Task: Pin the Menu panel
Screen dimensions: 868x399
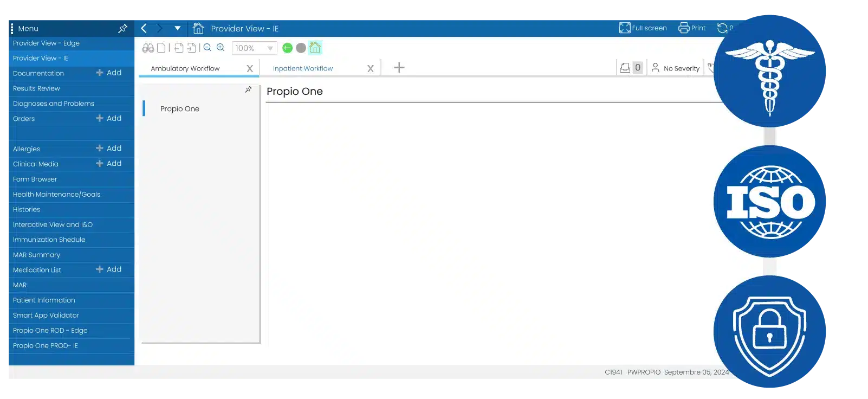Action: (x=123, y=28)
